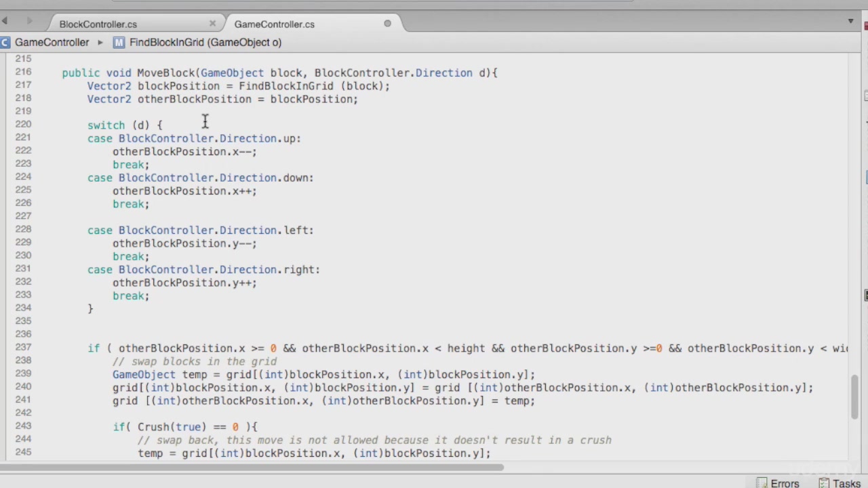
Task: Click the unsaved dot on GameController.cs tab
Action: click(387, 24)
